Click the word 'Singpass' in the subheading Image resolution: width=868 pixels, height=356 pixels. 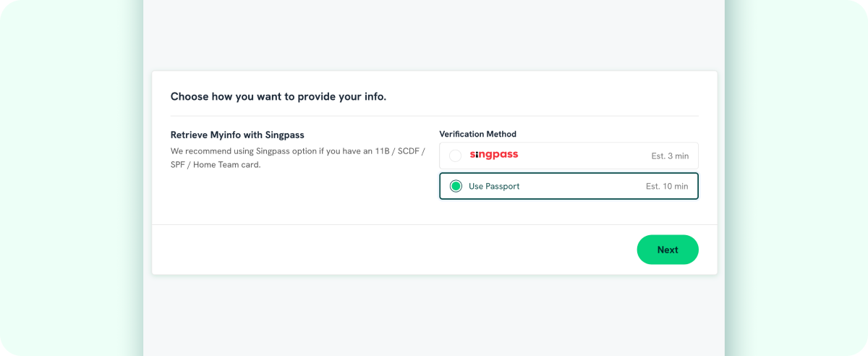click(x=284, y=135)
